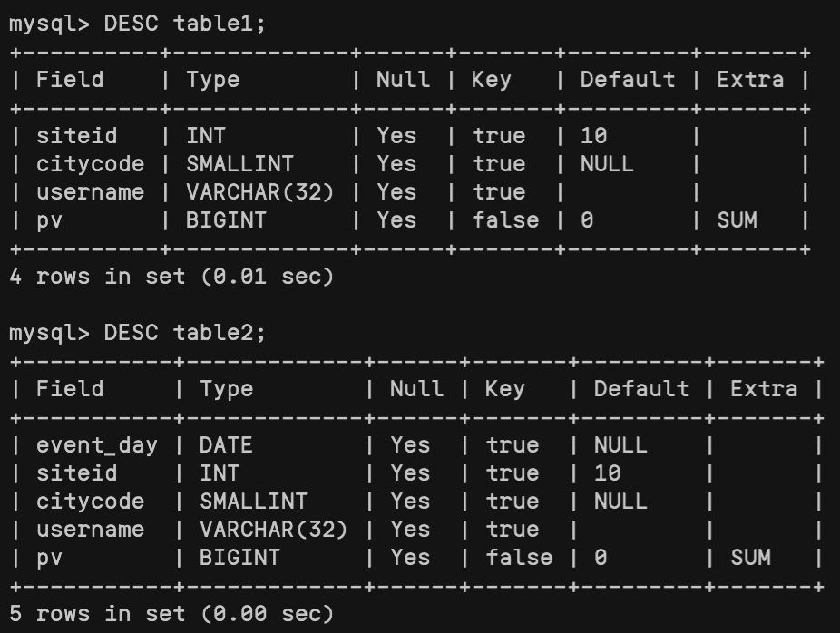Click 'NULL' default in event_day row
This screenshot has height=633, width=840.
tap(620, 445)
